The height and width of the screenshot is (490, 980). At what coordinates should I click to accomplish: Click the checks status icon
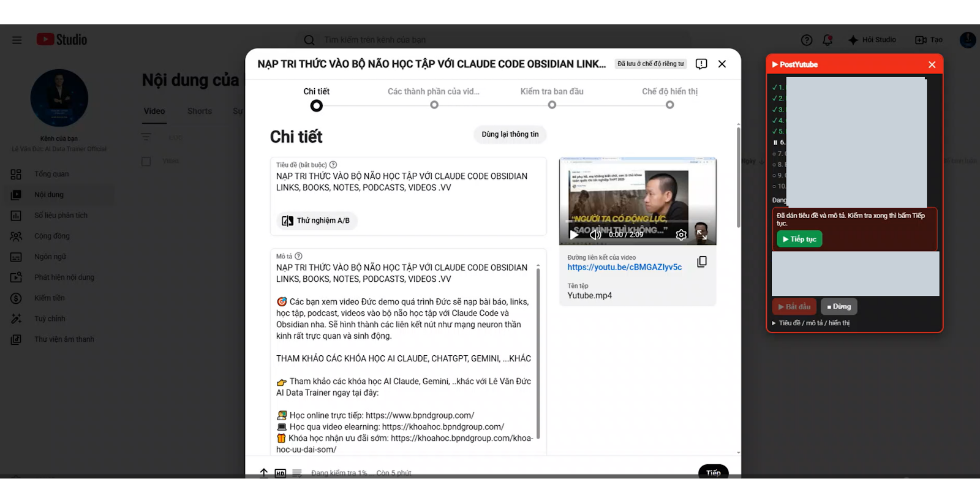297,473
